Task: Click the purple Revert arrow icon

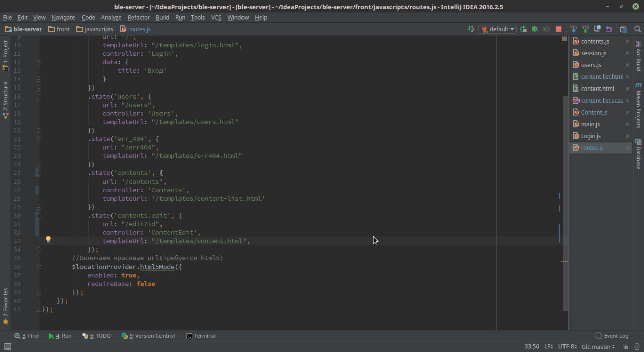Action: tap(609, 29)
